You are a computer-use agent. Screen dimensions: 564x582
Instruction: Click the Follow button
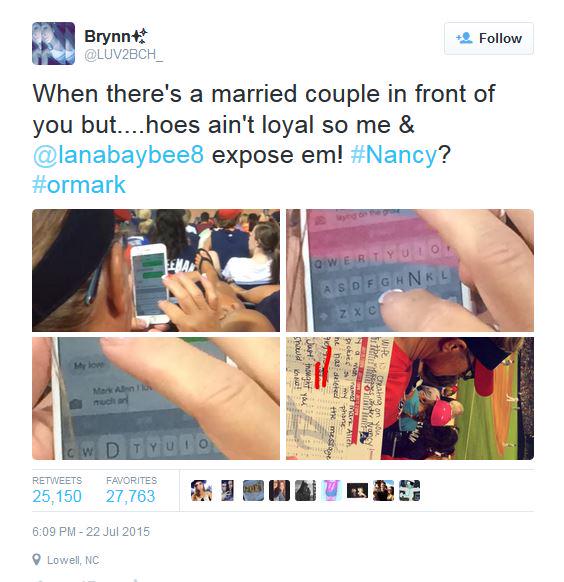[489, 38]
